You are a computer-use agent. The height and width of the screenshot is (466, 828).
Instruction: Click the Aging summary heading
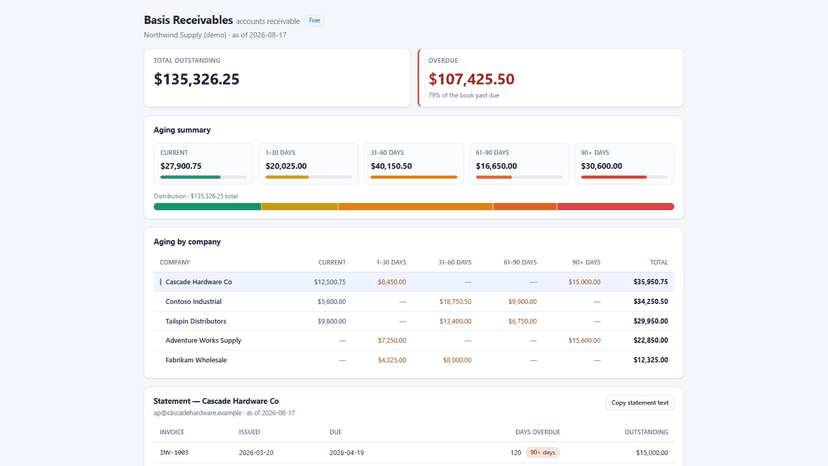182,130
